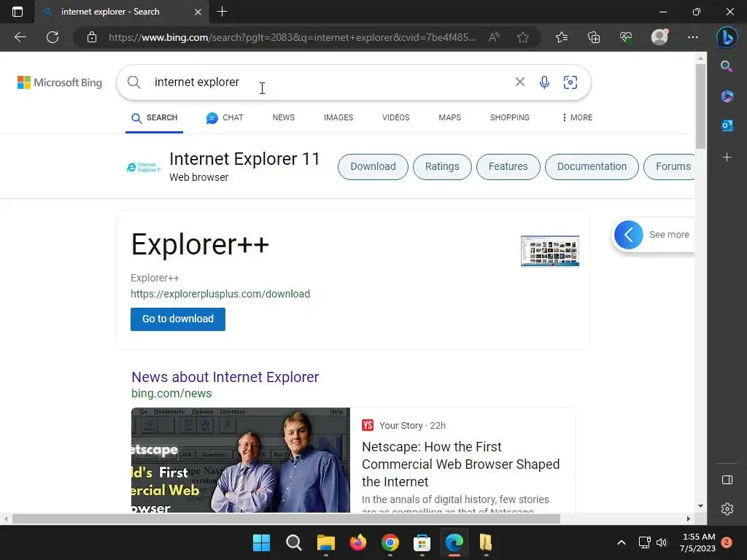Click the Microsoft Bing logo

[x=60, y=82]
